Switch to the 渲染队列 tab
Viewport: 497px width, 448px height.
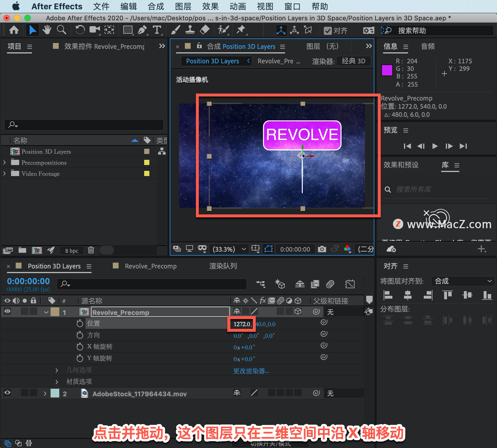[223, 266]
